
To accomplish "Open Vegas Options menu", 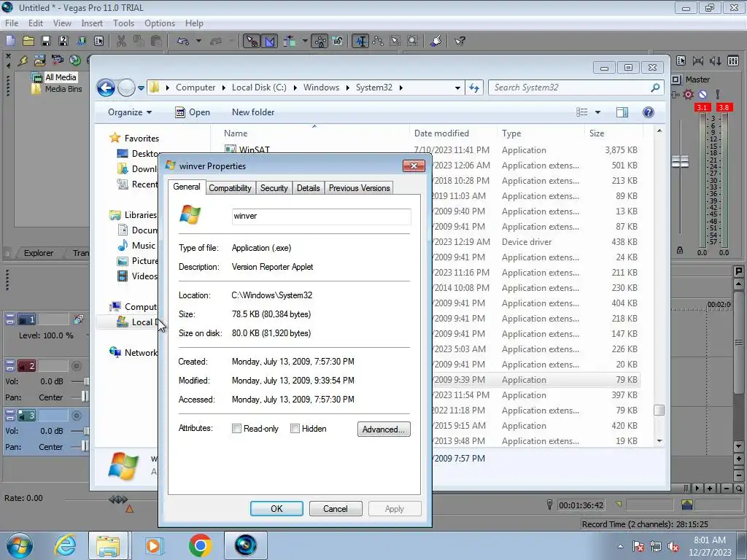I will pyautogui.click(x=160, y=23).
